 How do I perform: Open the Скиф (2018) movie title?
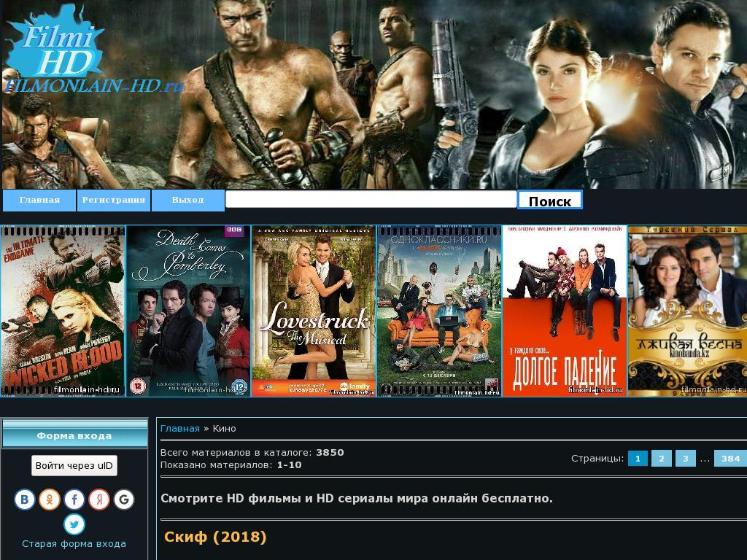pos(215,537)
